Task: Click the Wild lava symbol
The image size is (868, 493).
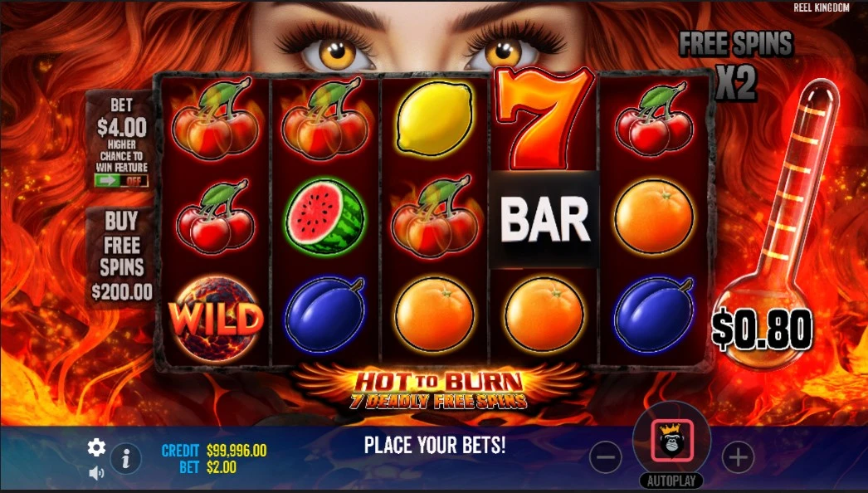Action: 215,319
